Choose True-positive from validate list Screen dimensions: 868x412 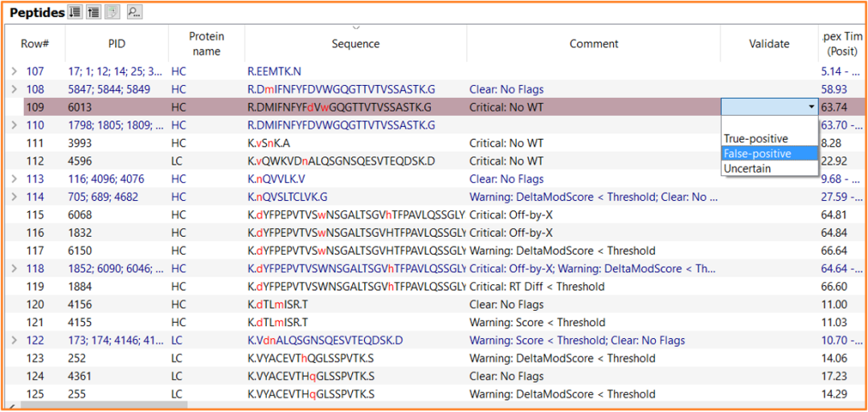tap(769, 139)
